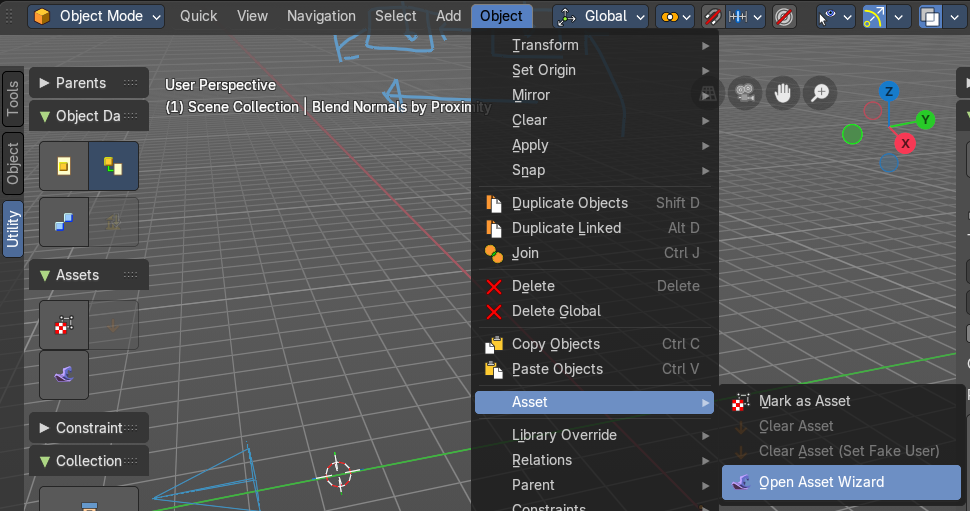Expand the Parents panel
The height and width of the screenshot is (511, 970).
coord(88,83)
